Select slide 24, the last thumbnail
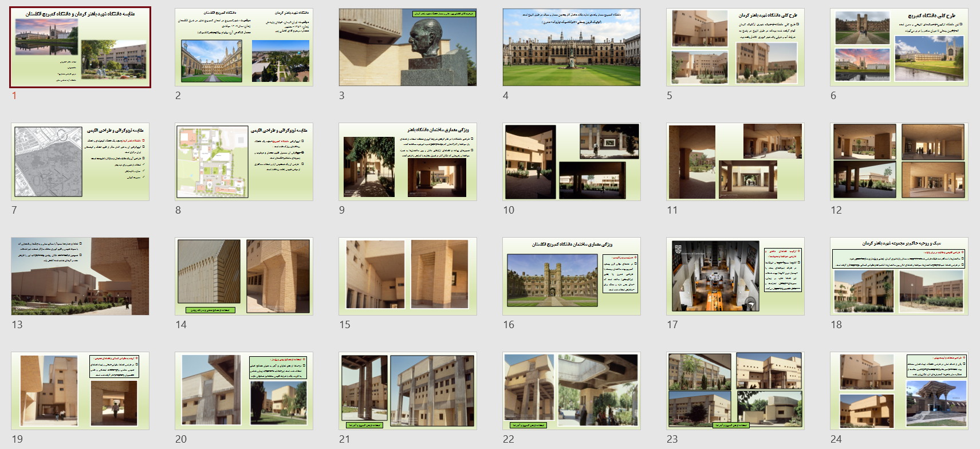 click(899, 391)
